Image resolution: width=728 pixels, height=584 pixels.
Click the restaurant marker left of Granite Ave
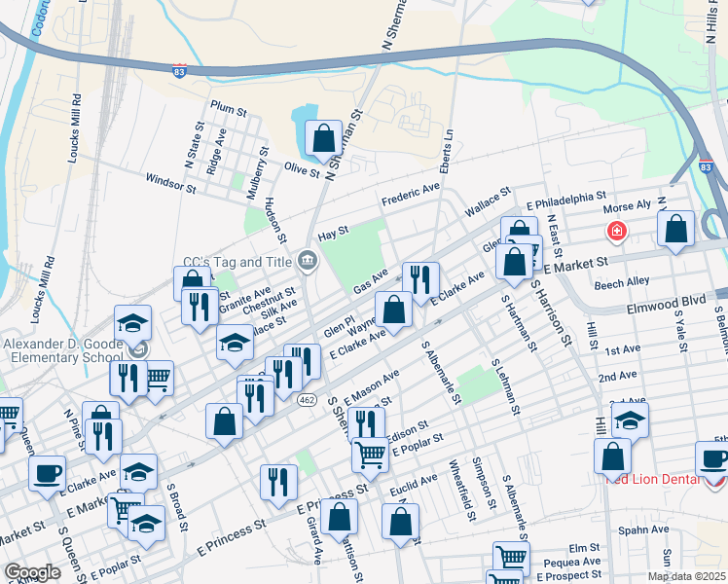(x=200, y=309)
